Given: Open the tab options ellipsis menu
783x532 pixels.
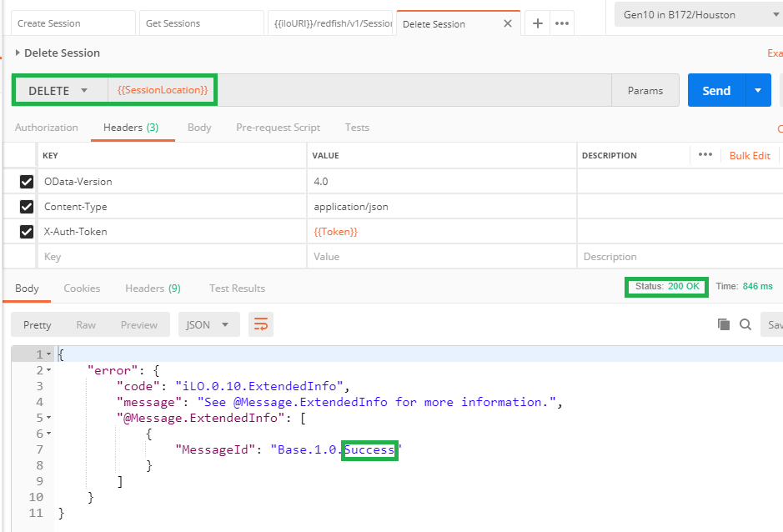Looking at the screenshot, I should 562,23.
